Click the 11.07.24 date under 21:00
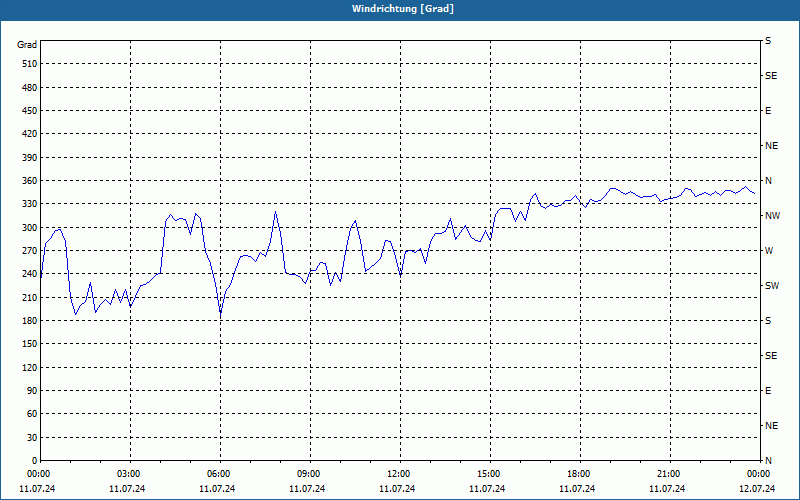The width and height of the screenshot is (800, 500). point(667,489)
